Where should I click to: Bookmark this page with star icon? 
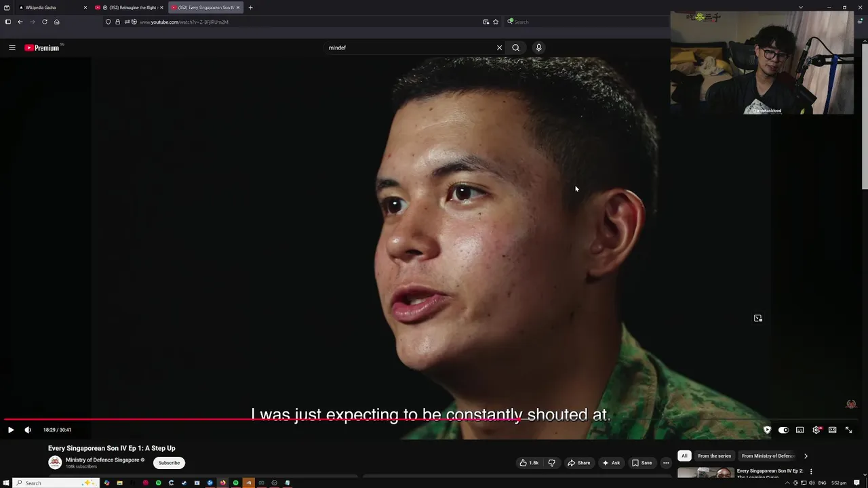(496, 22)
